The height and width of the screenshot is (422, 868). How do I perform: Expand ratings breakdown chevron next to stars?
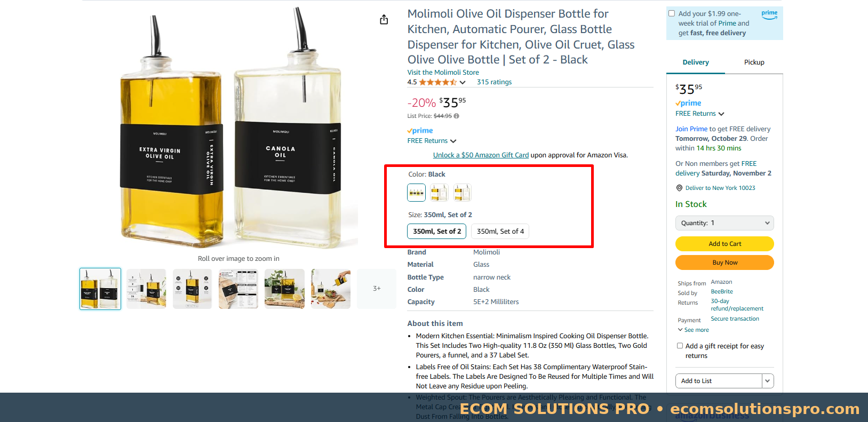(463, 82)
